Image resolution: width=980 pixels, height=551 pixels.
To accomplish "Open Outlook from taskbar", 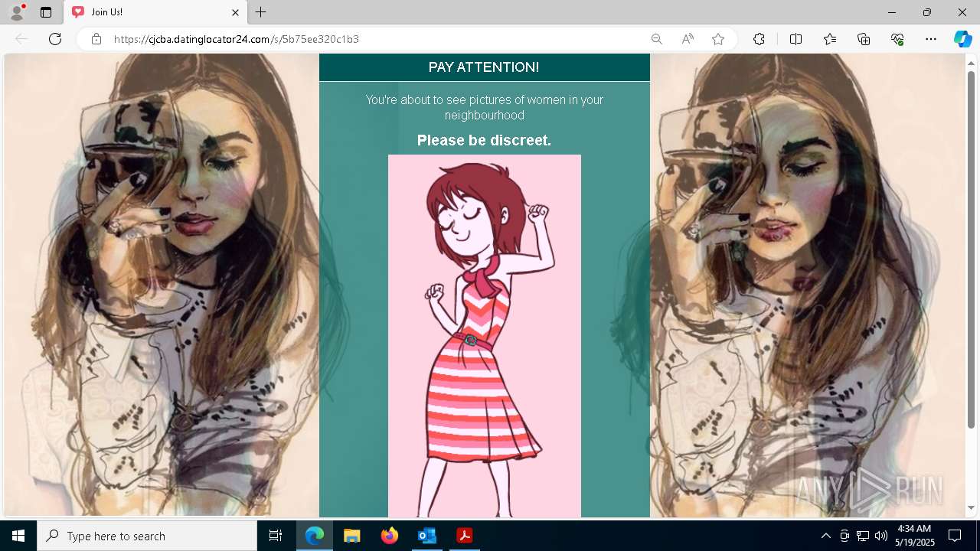I will click(x=426, y=536).
